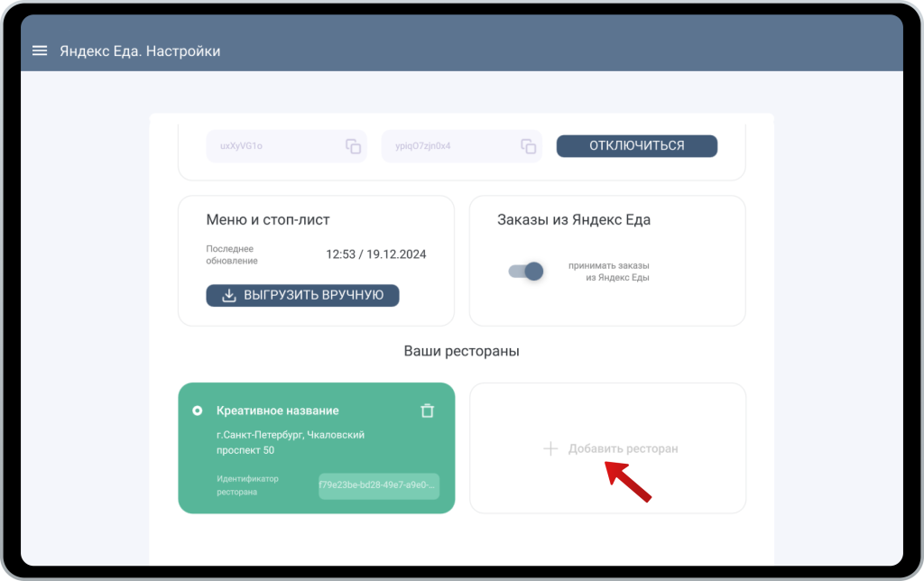Click the last update timestamp 12:53 / 19.12.2024

[376, 254]
